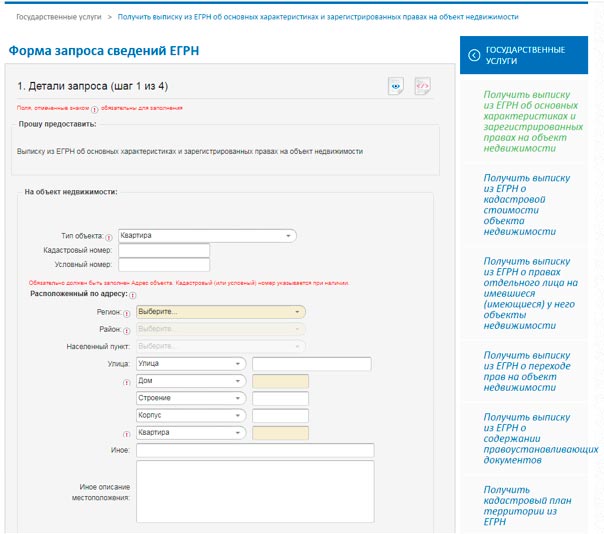Click the Иное input field
This screenshot has width=604, height=534.
click(255, 450)
